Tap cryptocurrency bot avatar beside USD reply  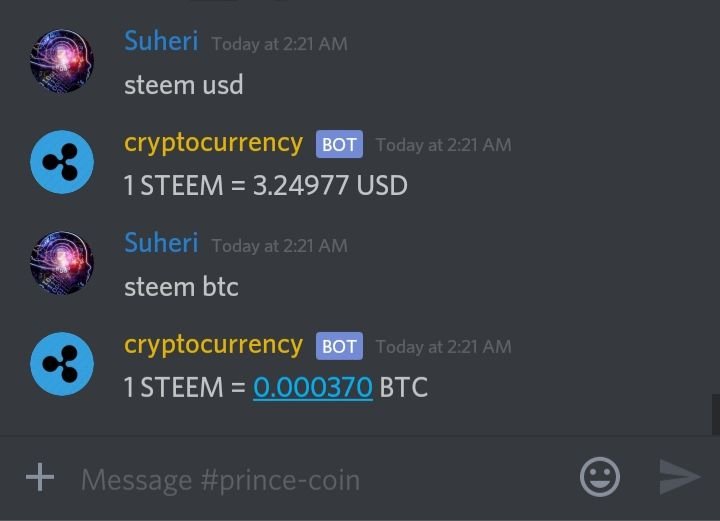point(62,162)
